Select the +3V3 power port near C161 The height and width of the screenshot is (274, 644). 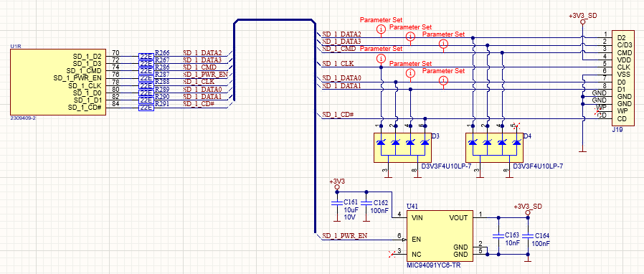click(x=337, y=184)
